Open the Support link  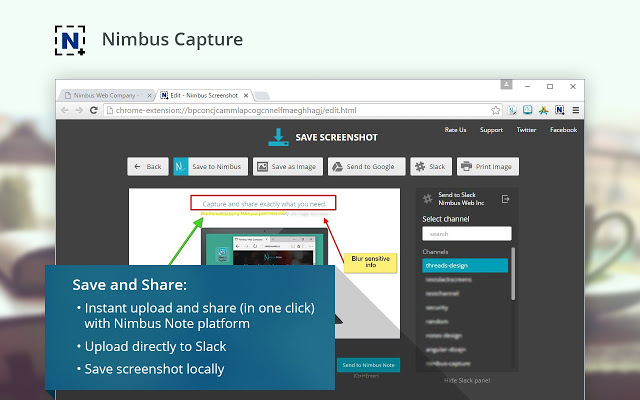coord(491,130)
